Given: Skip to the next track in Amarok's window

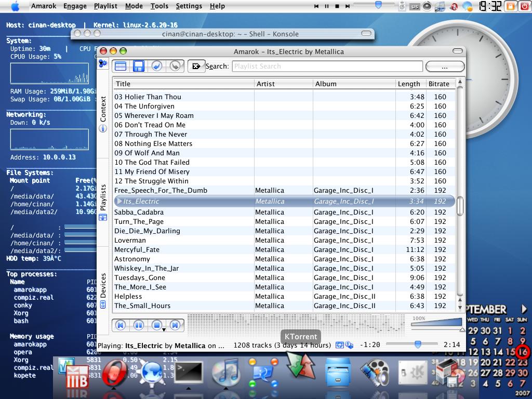Looking at the screenshot, I should (x=175, y=325).
